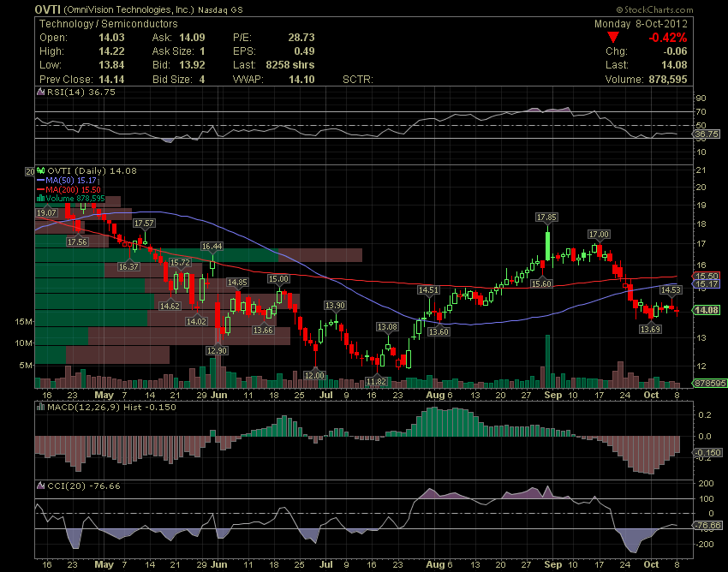Click the EPS value 0.49
The width and height of the screenshot is (728, 572).
(304, 51)
